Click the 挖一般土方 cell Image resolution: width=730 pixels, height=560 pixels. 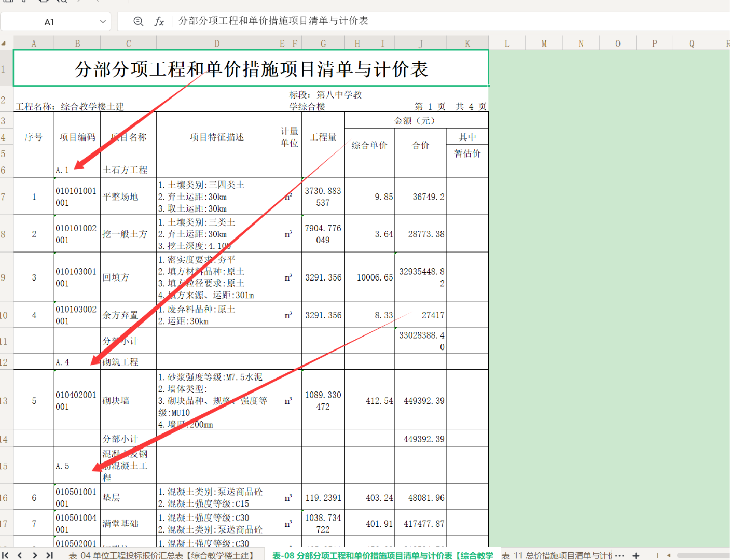click(x=128, y=234)
